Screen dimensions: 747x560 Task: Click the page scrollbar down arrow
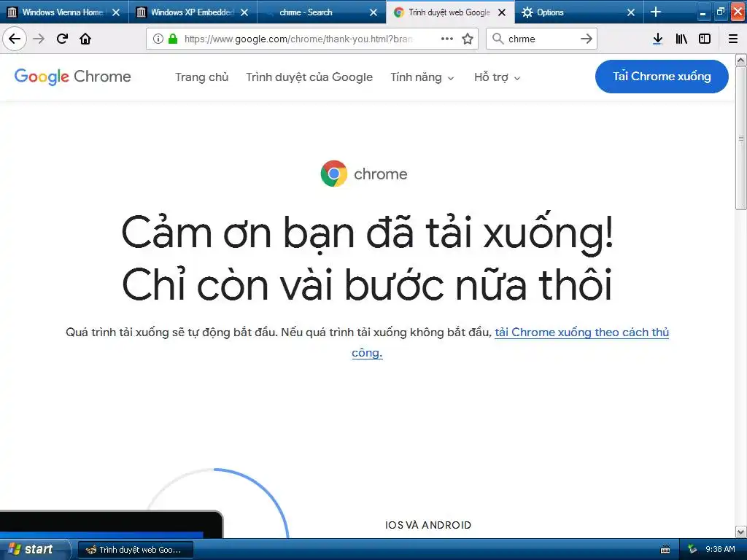coord(741,532)
